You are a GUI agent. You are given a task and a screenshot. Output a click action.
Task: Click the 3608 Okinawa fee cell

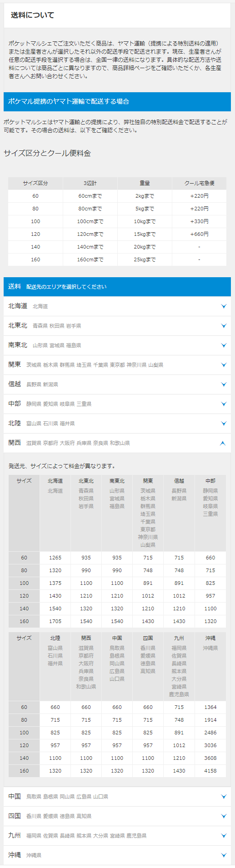[210, 758]
